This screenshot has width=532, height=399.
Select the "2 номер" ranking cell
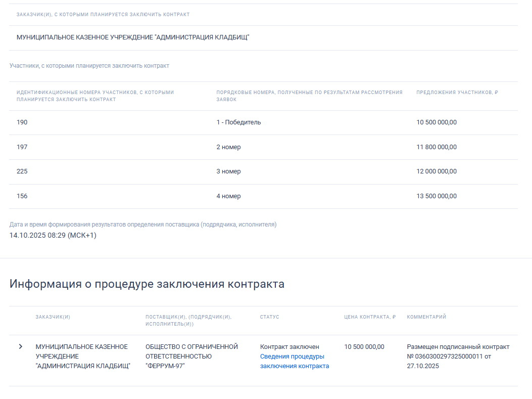point(228,147)
